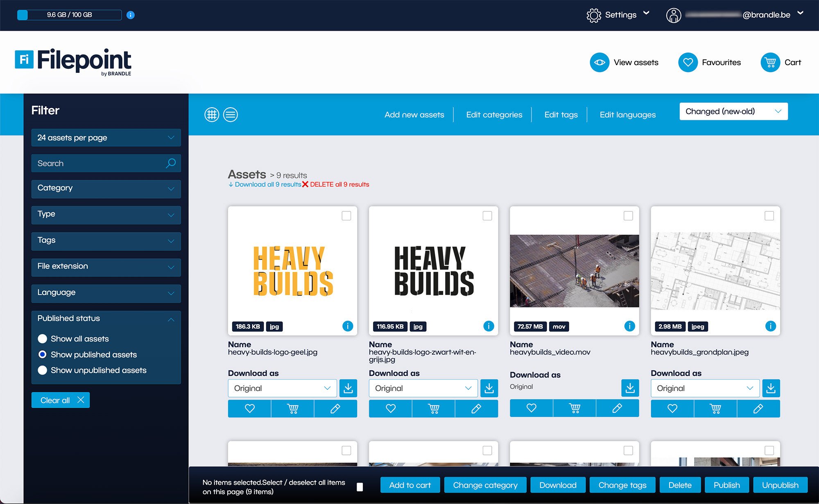Open the floor plan thumbnail
The width and height of the screenshot is (819, 504).
[715, 271]
